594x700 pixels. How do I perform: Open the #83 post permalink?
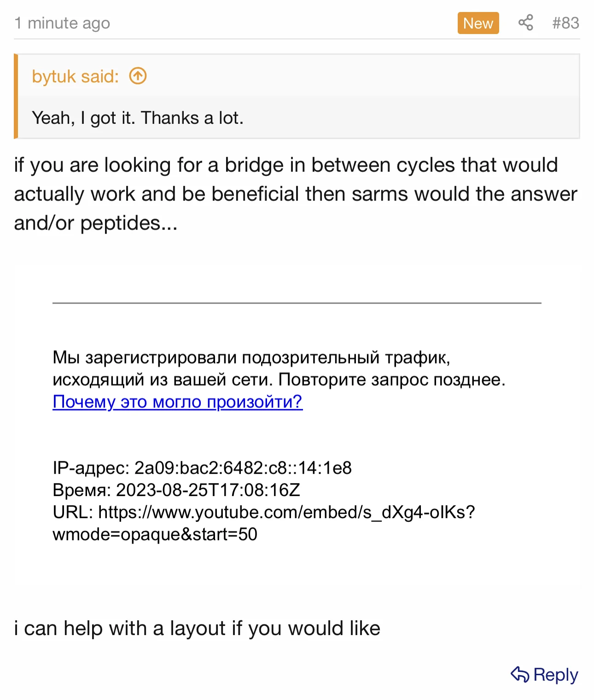pos(565,23)
